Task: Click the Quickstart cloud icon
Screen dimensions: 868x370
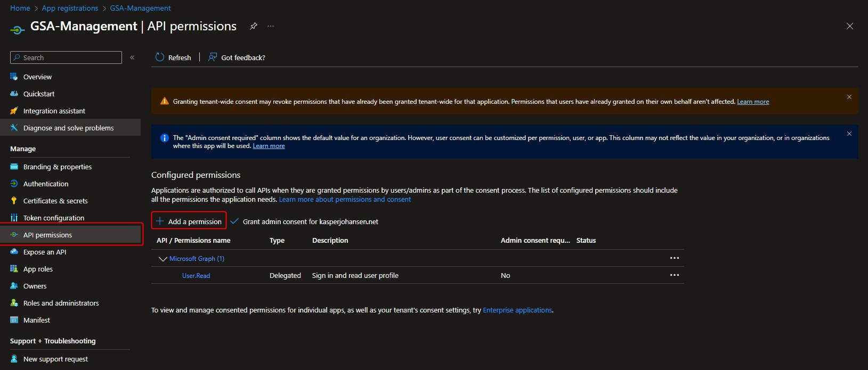Action: pos(14,94)
